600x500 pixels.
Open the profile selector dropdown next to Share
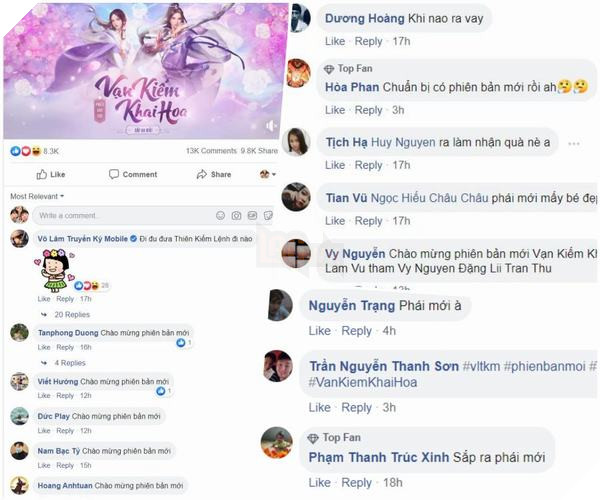pyautogui.click(x=267, y=174)
